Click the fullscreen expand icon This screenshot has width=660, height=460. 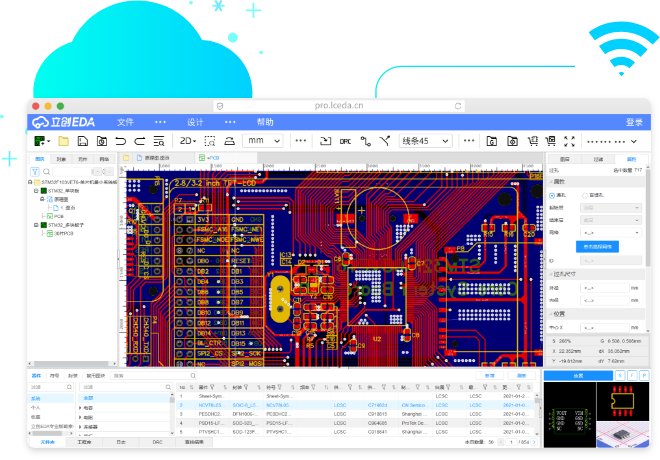(x=570, y=141)
